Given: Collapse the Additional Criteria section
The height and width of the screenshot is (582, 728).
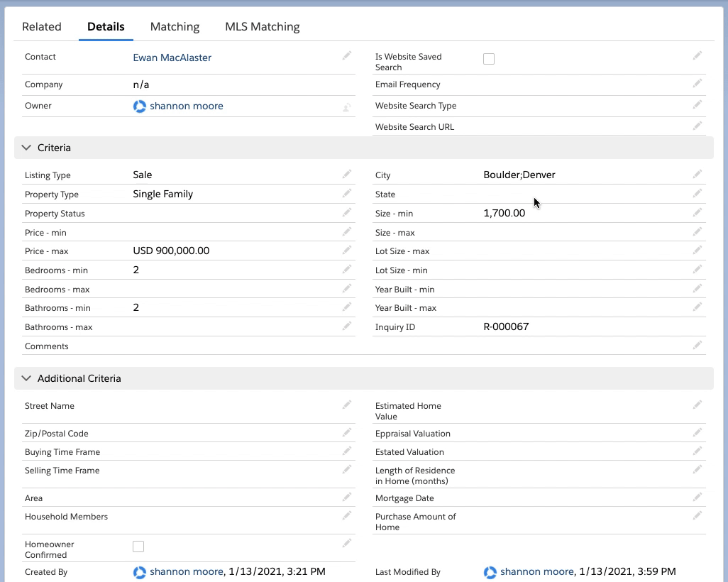Looking at the screenshot, I should (26, 378).
